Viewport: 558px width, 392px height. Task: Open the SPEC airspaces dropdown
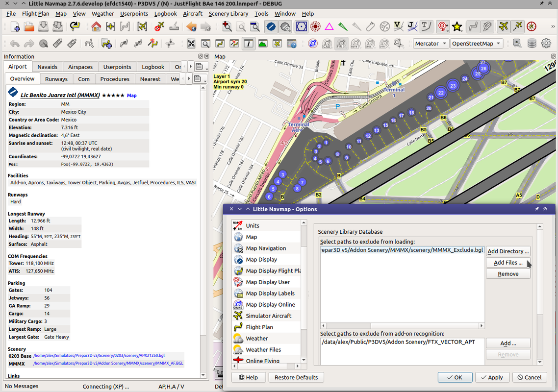[370, 44]
